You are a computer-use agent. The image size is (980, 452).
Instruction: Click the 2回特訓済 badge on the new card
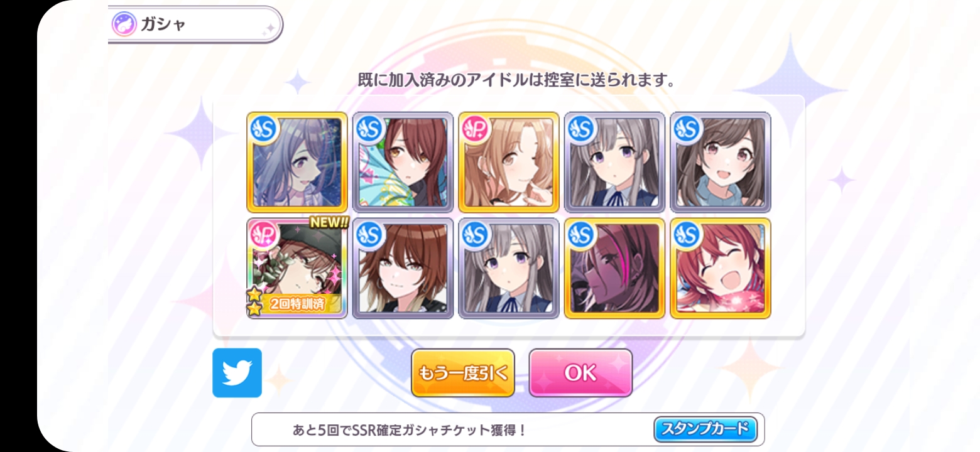(x=298, y=304)
